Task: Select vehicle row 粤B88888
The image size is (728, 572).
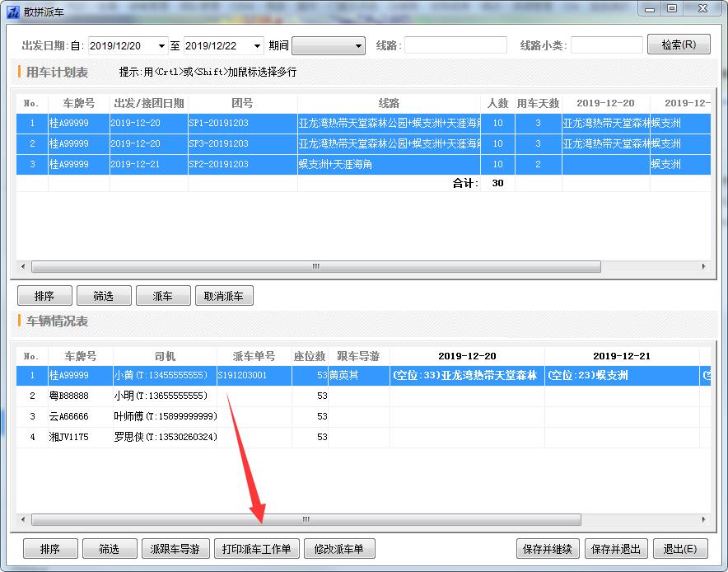Action: click(x=363, y=396)
